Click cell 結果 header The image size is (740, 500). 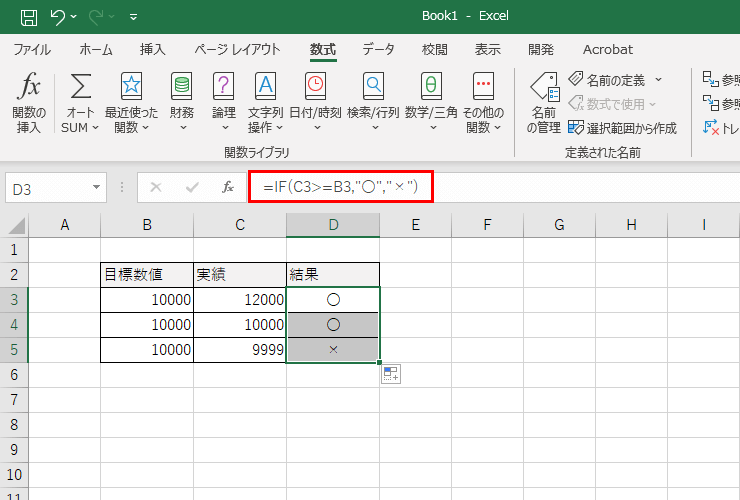(333, 275)
